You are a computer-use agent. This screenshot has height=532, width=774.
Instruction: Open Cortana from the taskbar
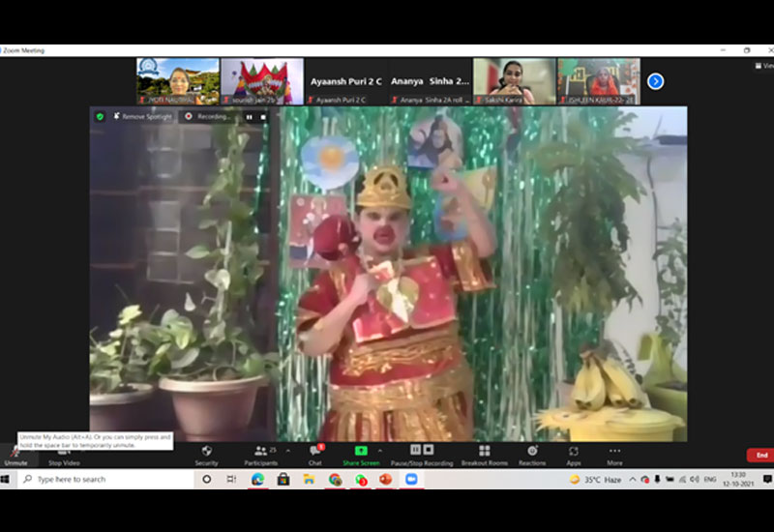[207, 479]
